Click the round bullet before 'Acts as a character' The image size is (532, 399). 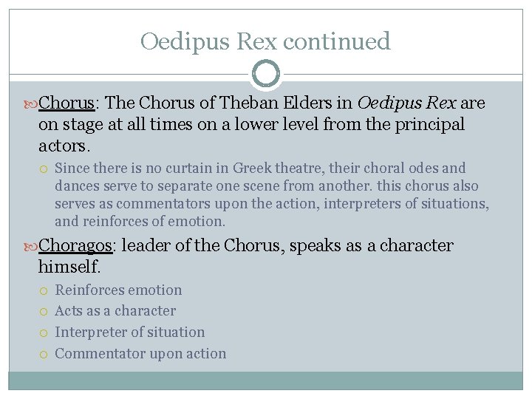pyautogui.click(x=44, y=312)
